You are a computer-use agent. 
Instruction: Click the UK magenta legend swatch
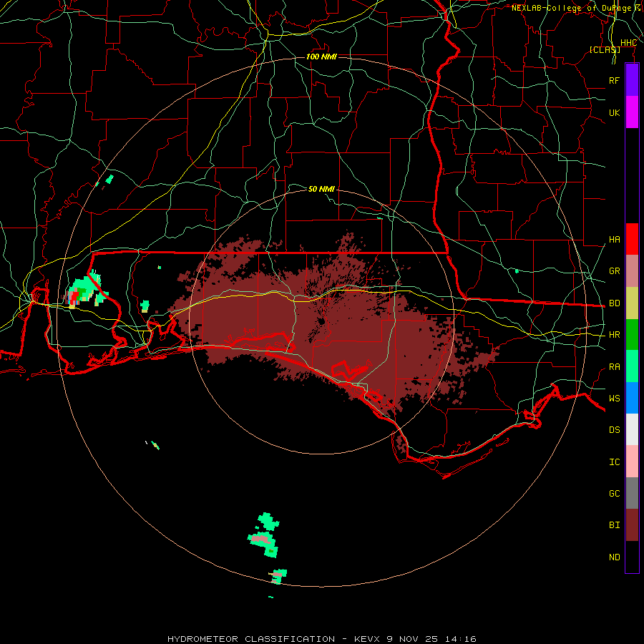coord(632,112)
